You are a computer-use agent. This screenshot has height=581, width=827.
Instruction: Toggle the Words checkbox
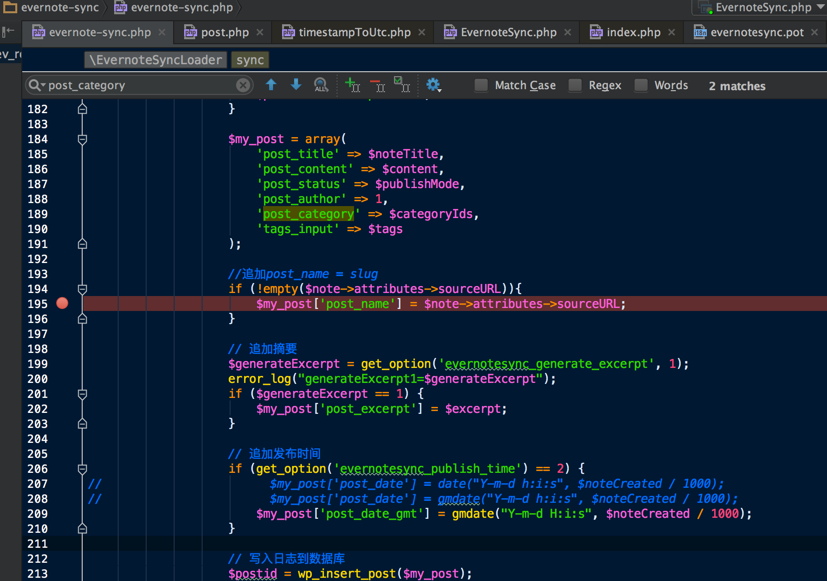click(x=641, y=85)
